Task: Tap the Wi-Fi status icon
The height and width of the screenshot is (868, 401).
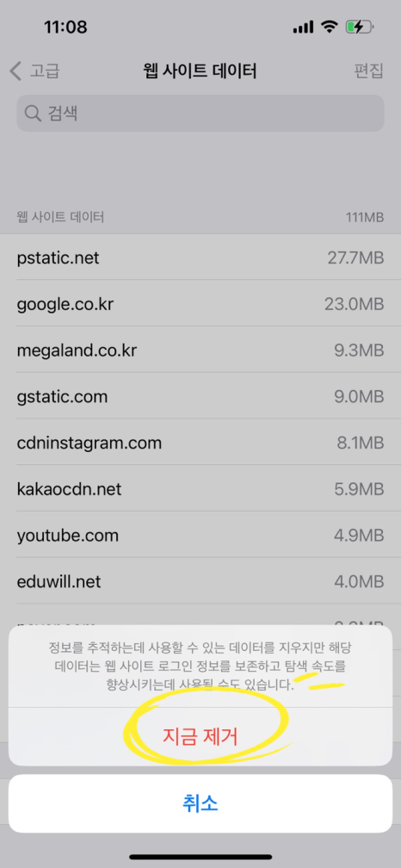Action: click(330, 27)
